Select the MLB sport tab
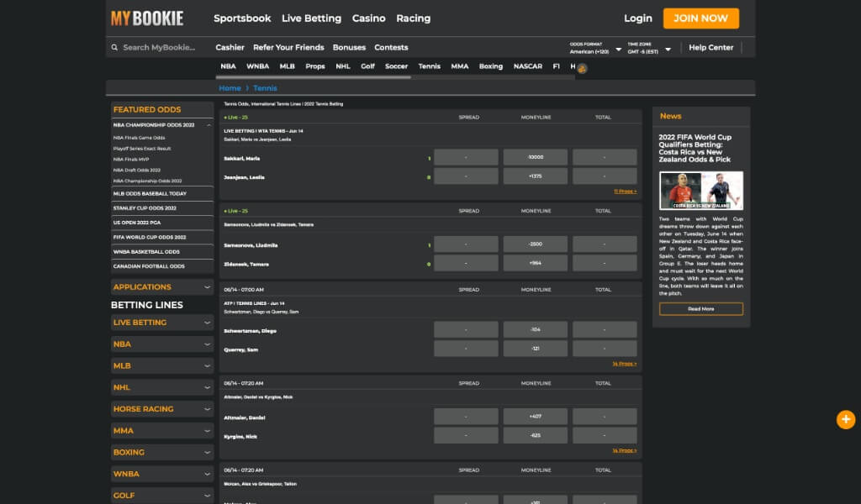Viewport: 861px width, 504px height. click(x=288, y=66)
